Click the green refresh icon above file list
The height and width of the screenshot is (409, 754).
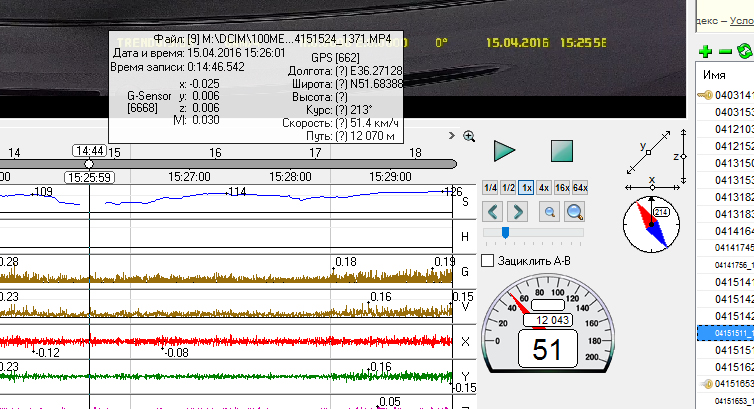[744, 51]
